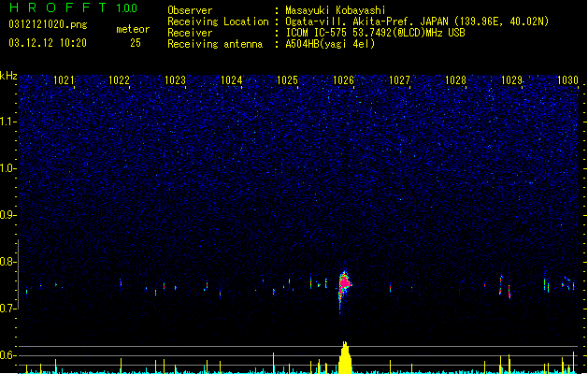The height and width of the screenshot is (374, 588).
Task: Click the large pink meteor echo
Action: tap(344, 285)
